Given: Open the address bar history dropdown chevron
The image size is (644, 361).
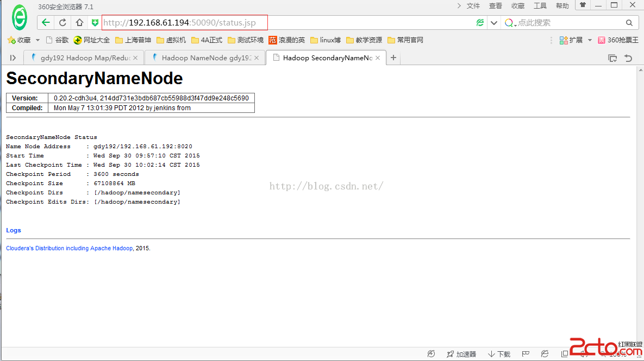Looking at the screenshot, I should pyautogui.click(x=494, y=23).
